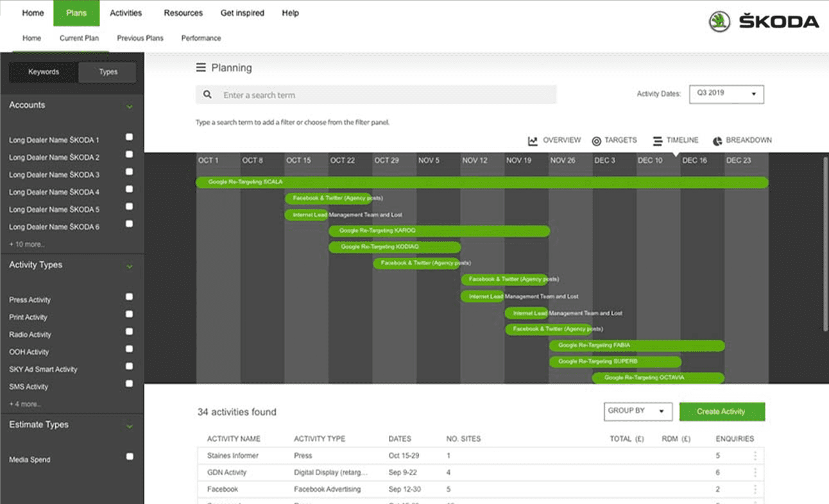Open the Resources menu
Image resolution: width=829 pixels, height=504 pixels.
183,13
